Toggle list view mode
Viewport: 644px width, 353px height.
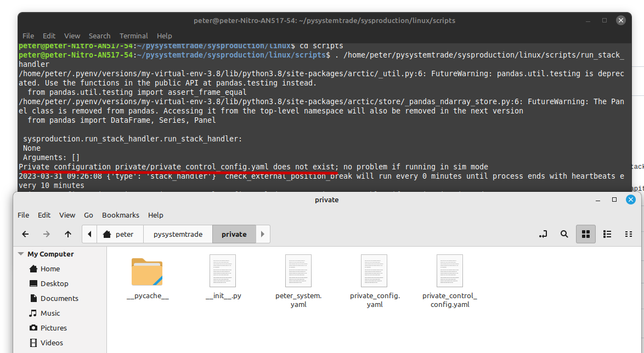pos(607,234)
